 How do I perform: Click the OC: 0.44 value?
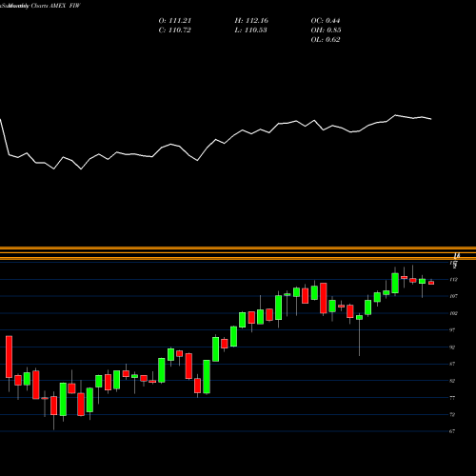(x=326, y=21)
